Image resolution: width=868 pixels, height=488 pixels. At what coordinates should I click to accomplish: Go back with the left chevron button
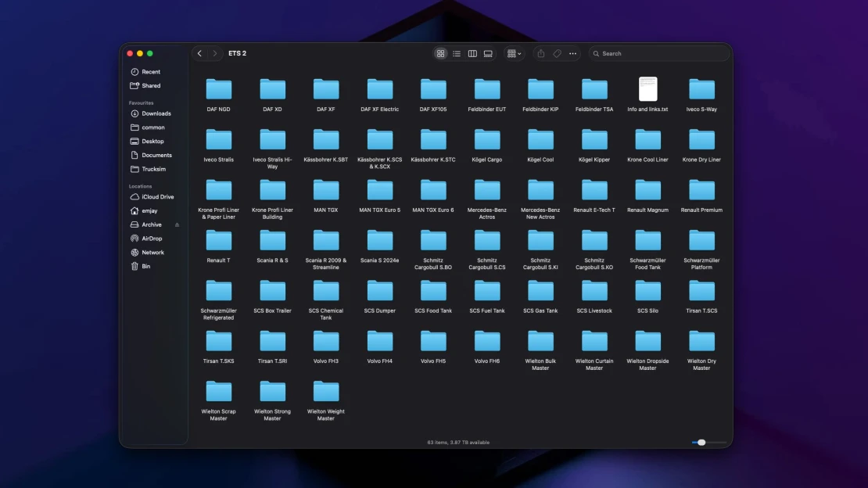pos(200,54)
